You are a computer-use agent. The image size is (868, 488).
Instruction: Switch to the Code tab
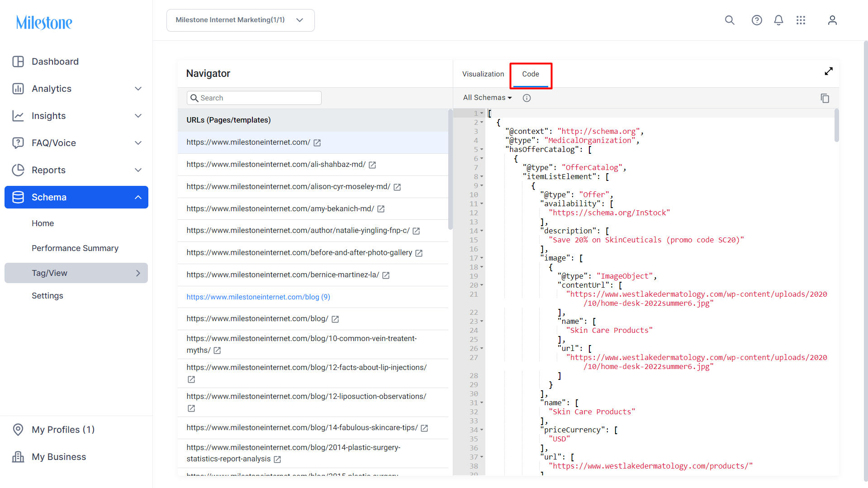coord(531,75)
